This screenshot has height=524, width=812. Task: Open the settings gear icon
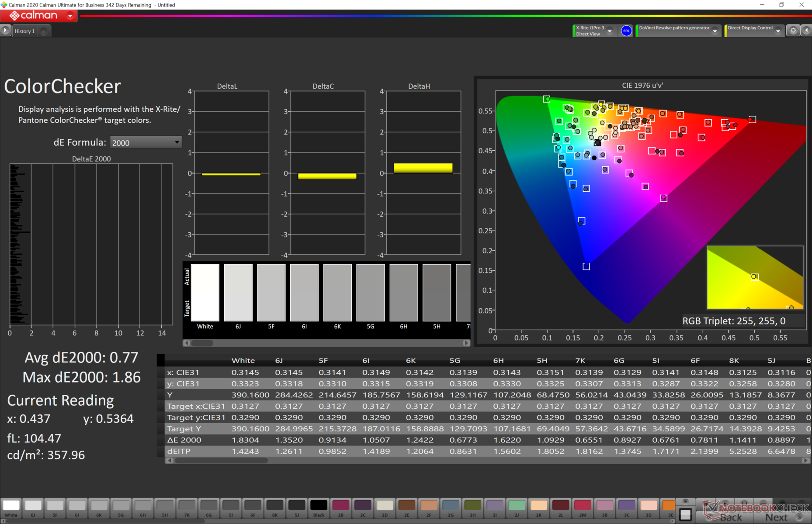coord(793,31)
